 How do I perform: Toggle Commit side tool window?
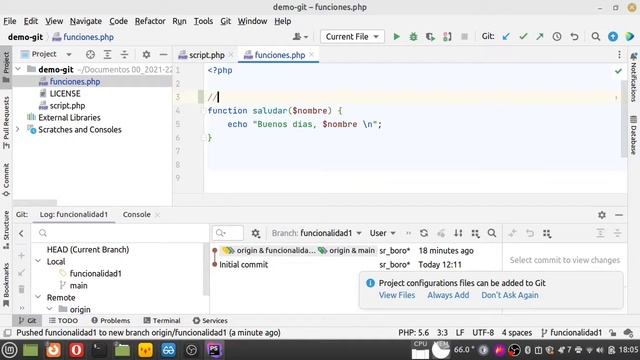[6, 180]
